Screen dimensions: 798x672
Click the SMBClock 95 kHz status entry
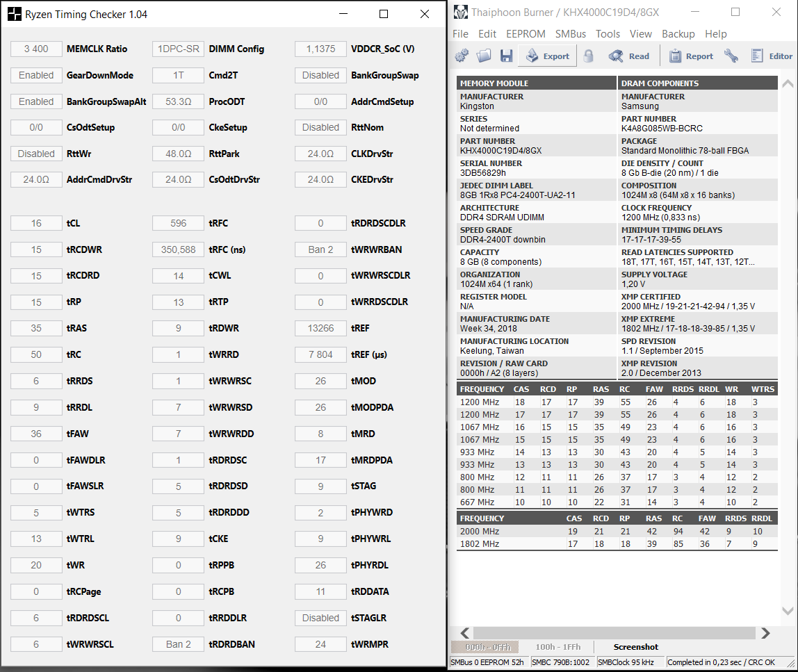coord(630,662)
